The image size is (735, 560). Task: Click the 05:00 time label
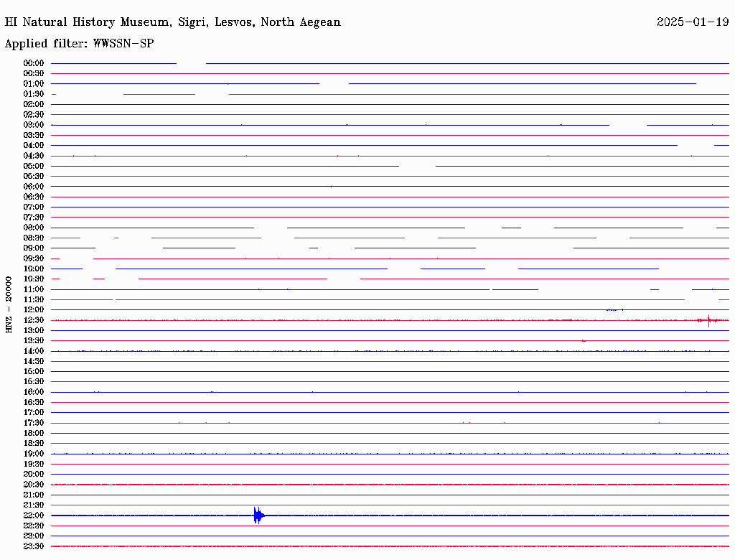click(33, 166)
